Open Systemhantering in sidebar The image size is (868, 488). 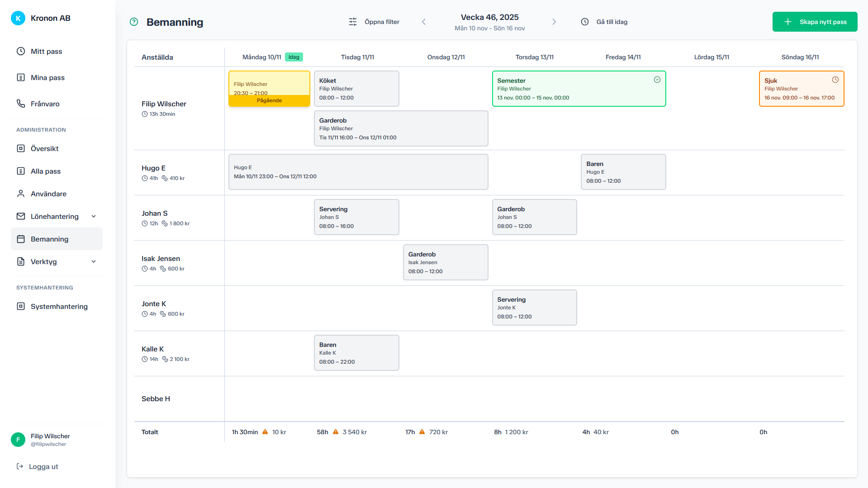[x=59, y=306]
